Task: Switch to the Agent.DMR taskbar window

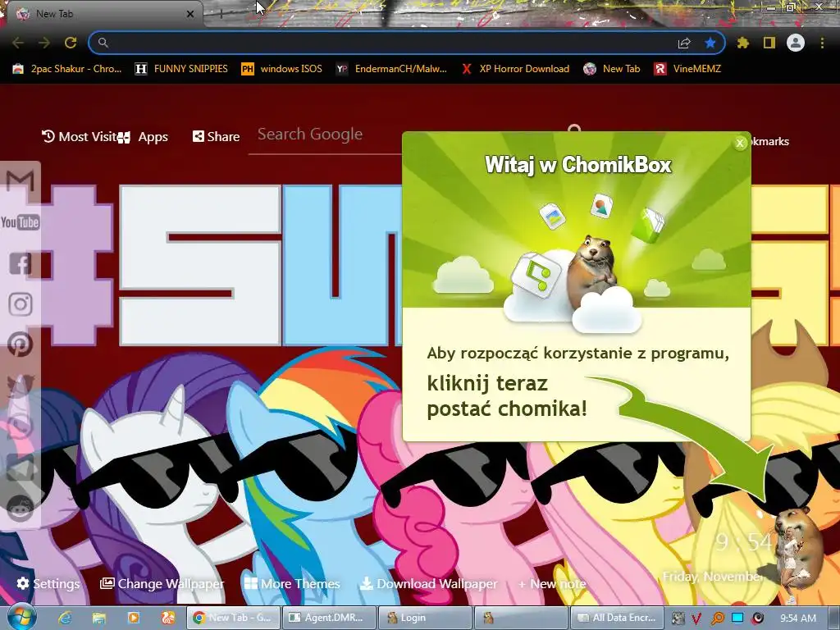Action: [x=328, y=618]
